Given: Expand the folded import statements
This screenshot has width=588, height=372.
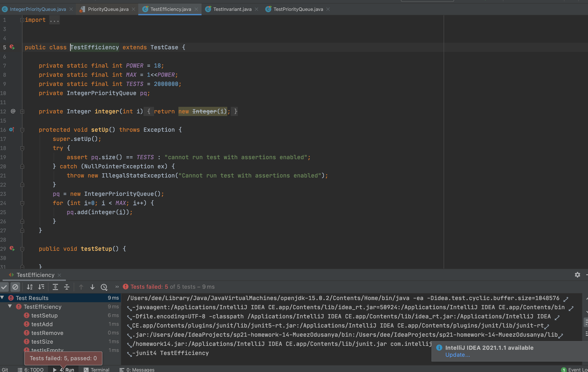Looking at the screenshot, I should coord(54,20).
